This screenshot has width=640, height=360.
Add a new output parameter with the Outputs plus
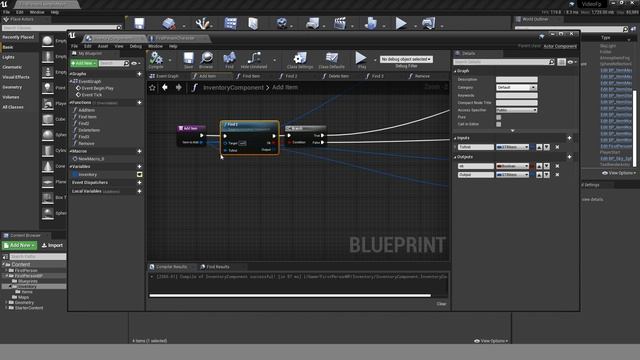(x=569, y=157)
